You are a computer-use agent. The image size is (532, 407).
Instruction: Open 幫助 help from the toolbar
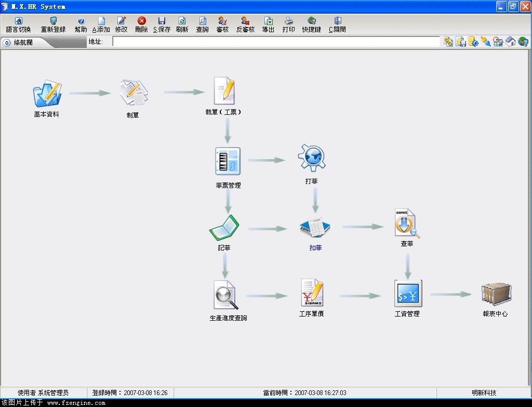click(x=81, y=25)
